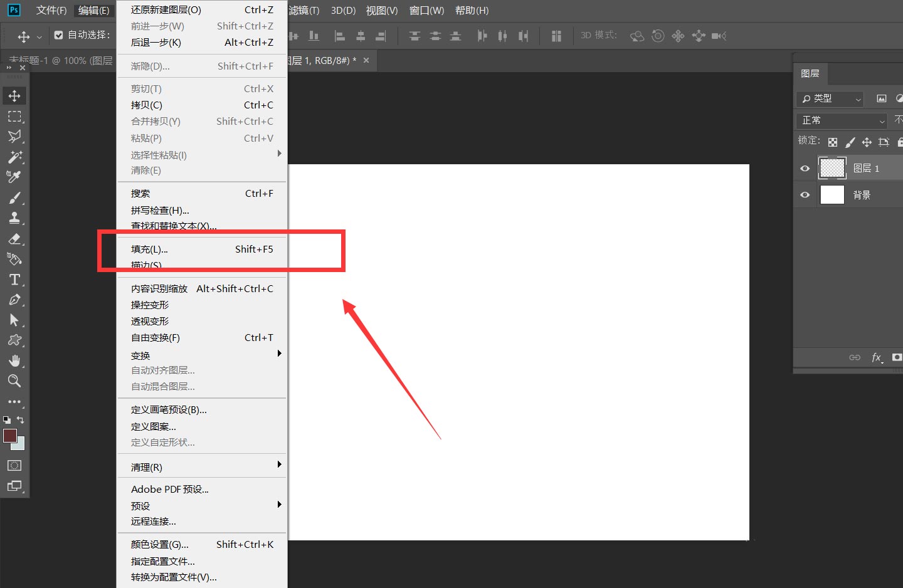Click the foreground color swatch
903x588 pixels.
(10, 436)
